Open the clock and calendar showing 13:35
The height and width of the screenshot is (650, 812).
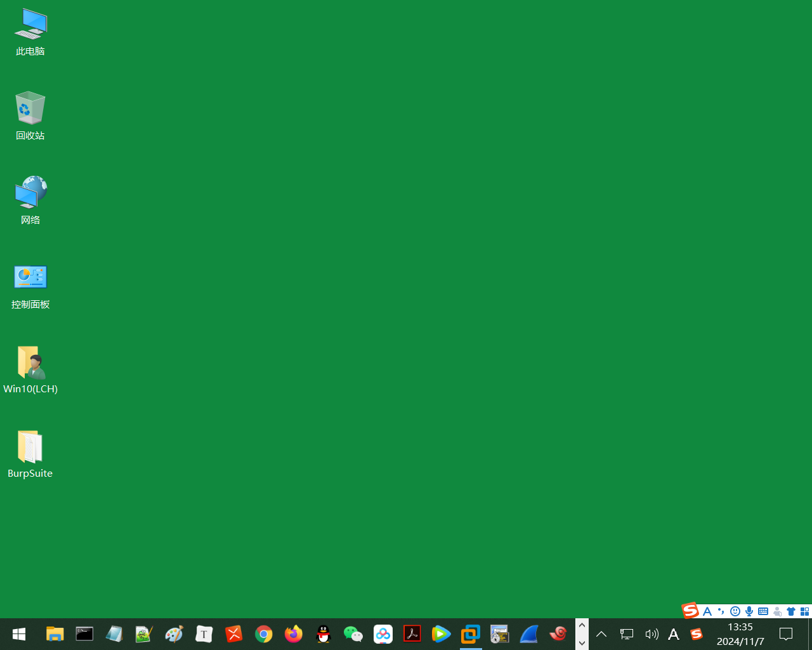pyautogui.click(x=740, y=634)
